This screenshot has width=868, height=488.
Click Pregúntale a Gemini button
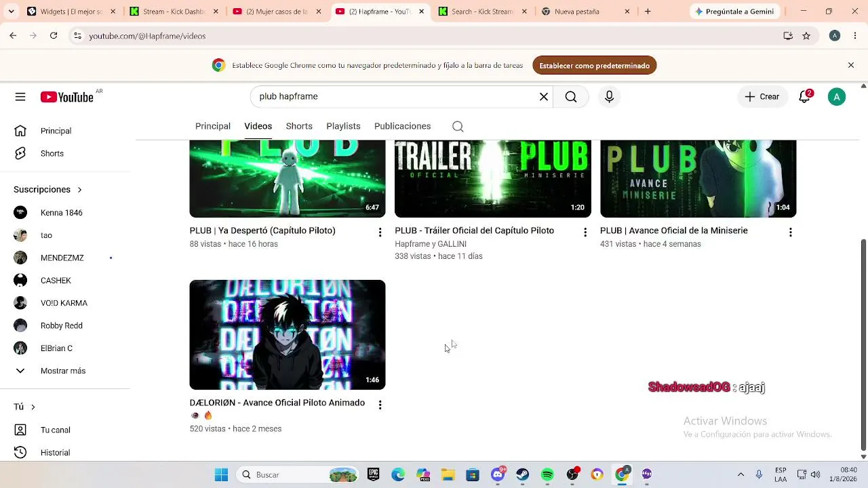click(734, 12)
